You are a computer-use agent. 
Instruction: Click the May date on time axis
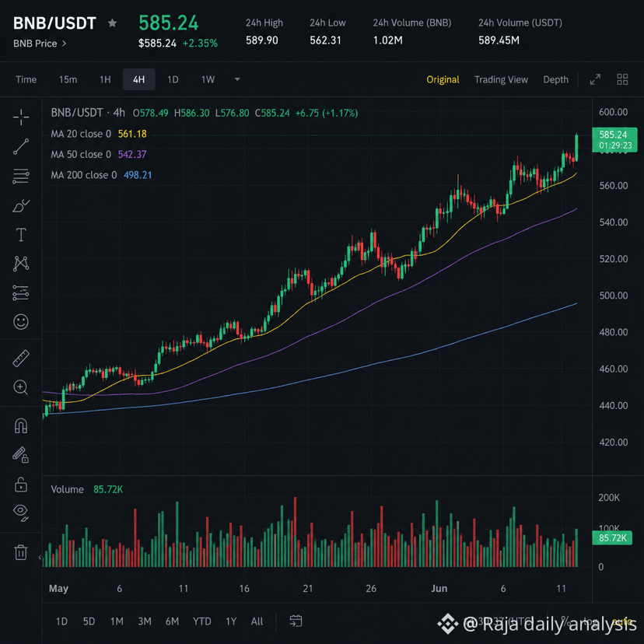click(x=59, y=589)
